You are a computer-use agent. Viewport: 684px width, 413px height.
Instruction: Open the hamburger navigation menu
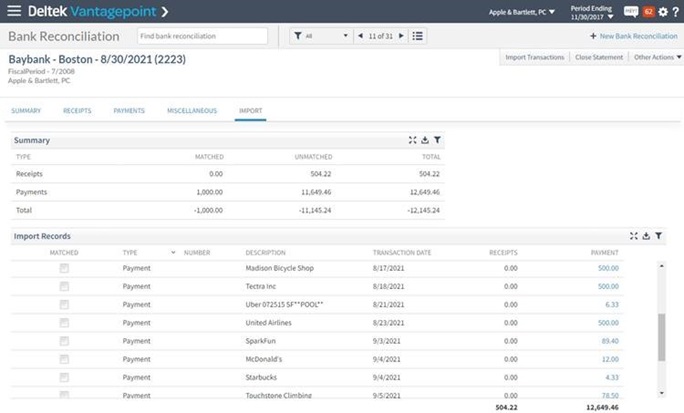pos(14,12)
